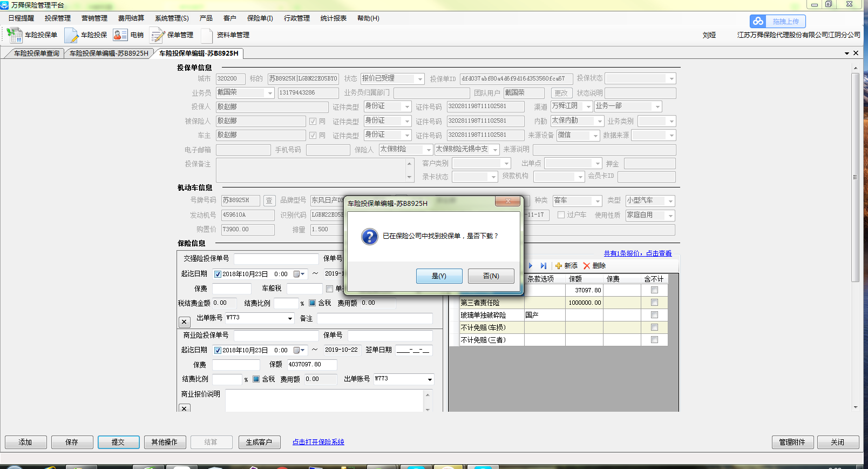This screenshot has height=469, width=868.
Task: Toggle the 过户车 checkbox
Action: pyautogui.click(x=561, y=215)
